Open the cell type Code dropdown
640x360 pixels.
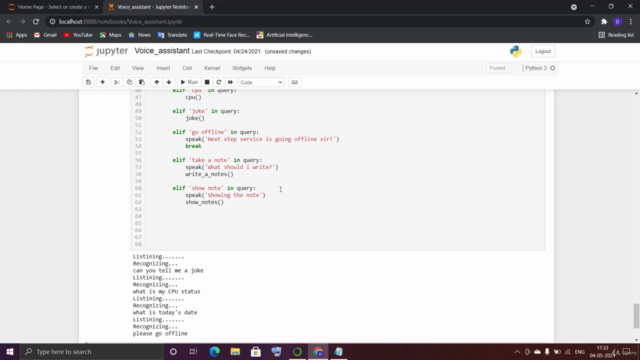[x=261, y=82]
